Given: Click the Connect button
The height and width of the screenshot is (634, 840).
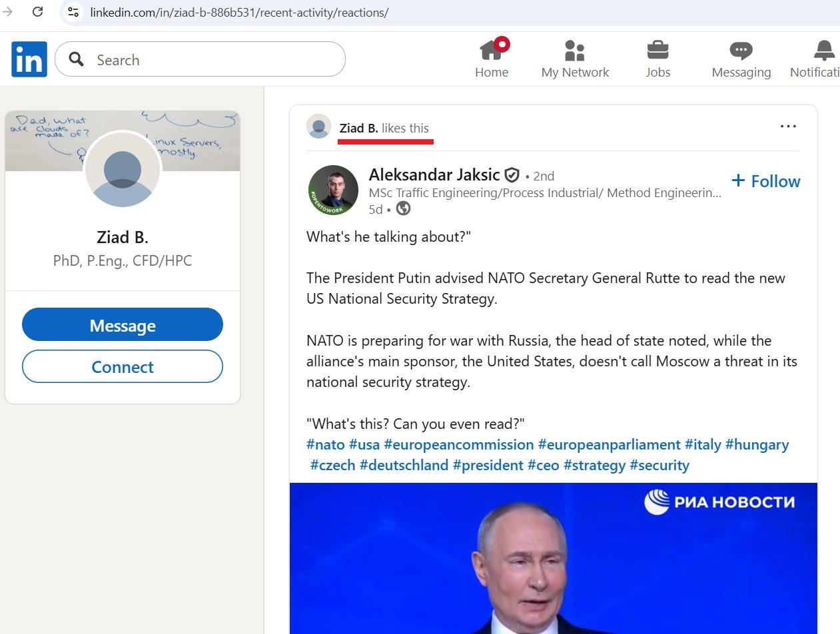Looking at the screenshot, I should (x=123, y=366).
